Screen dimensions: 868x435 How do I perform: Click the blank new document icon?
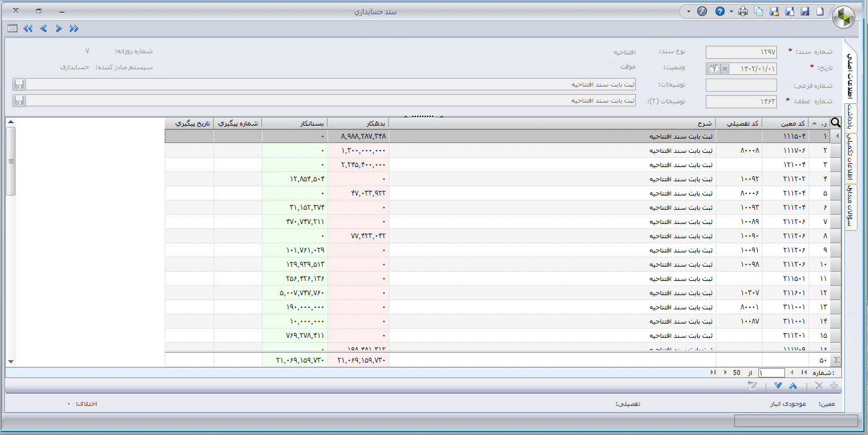point(820,12)
